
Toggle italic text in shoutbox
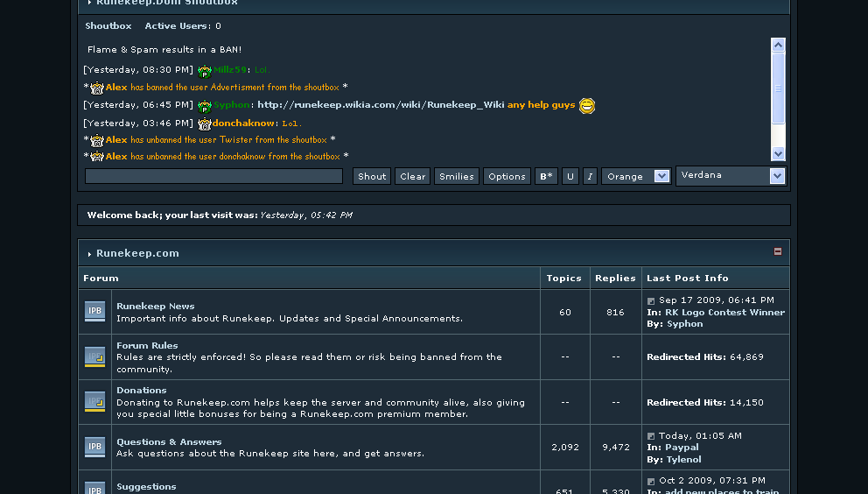(x=590, y=176)
